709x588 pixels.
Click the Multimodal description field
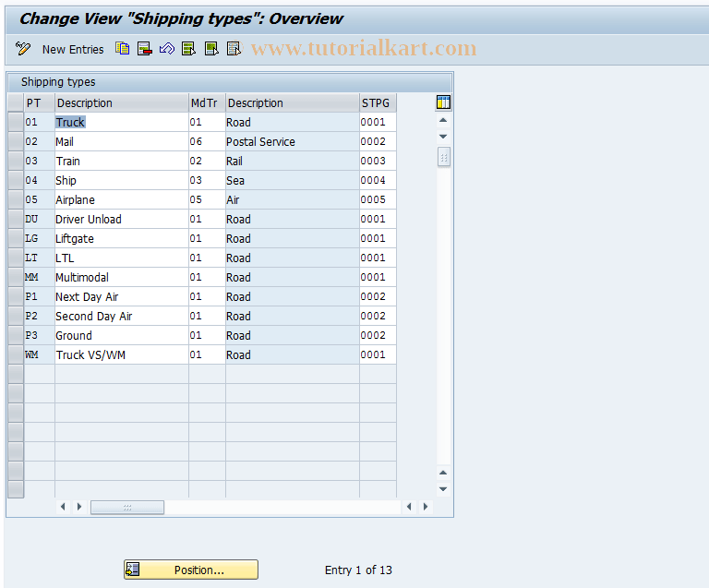(122, 278)
